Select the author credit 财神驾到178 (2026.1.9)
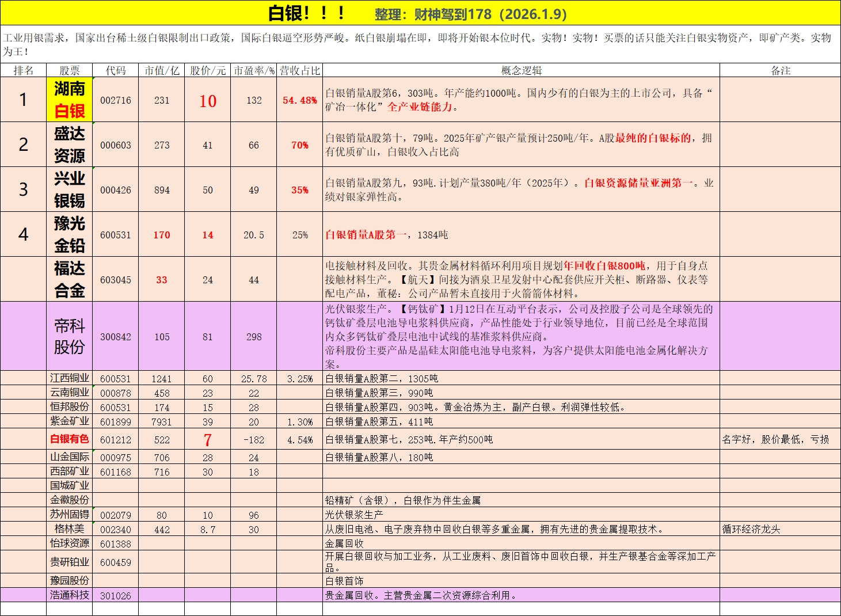Image resolution: width=841 pixels, height=616 pixels. click(x=490, y=14)
